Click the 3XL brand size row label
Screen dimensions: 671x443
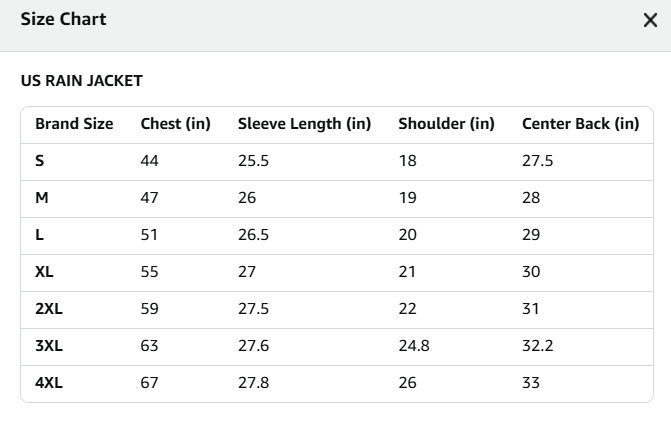49,346
